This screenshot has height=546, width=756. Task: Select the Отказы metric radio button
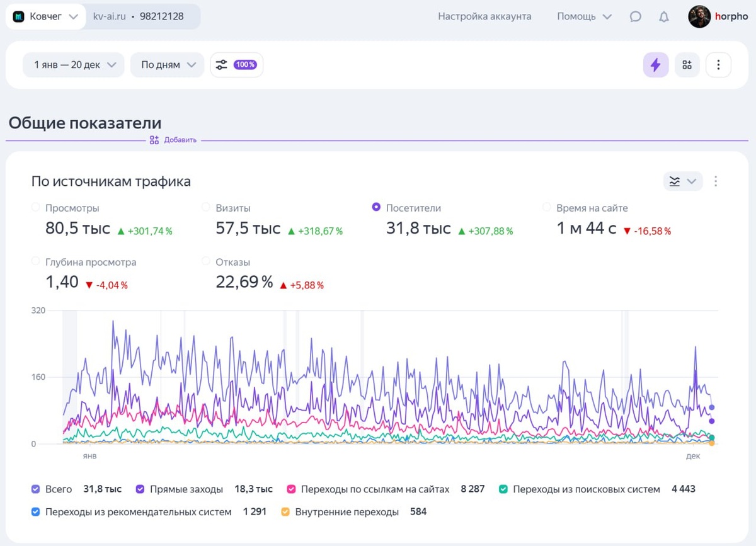click(206, 261)
